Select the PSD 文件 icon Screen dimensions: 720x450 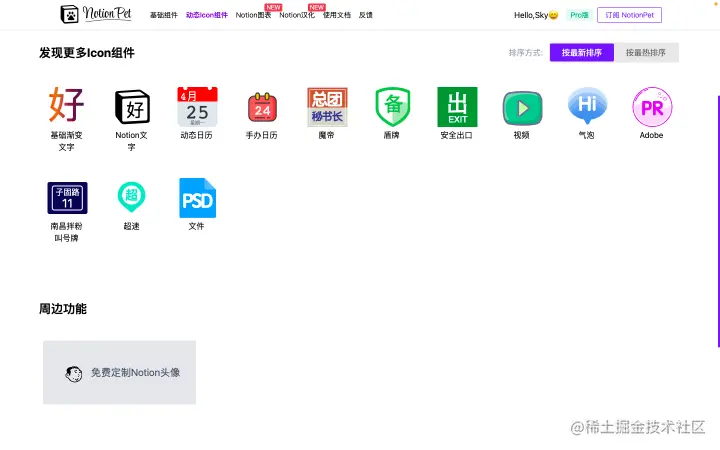pyautogui.click(x=197, y=198)
